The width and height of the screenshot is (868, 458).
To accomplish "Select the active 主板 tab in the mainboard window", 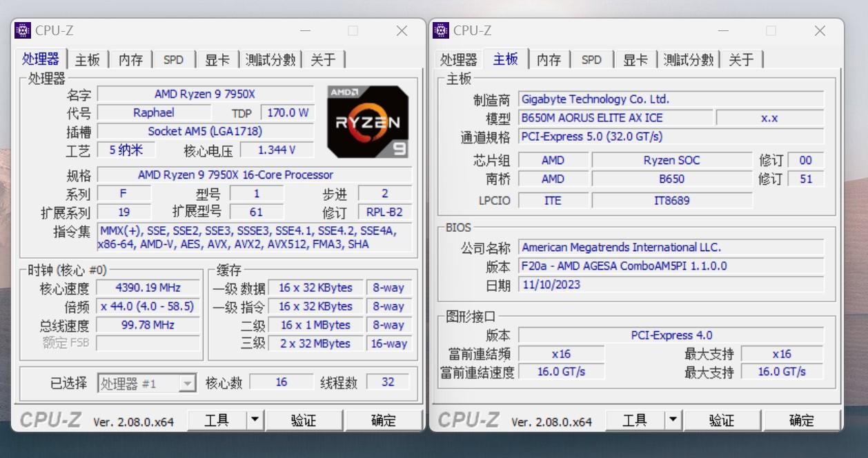I will click(x=506, y=59).
